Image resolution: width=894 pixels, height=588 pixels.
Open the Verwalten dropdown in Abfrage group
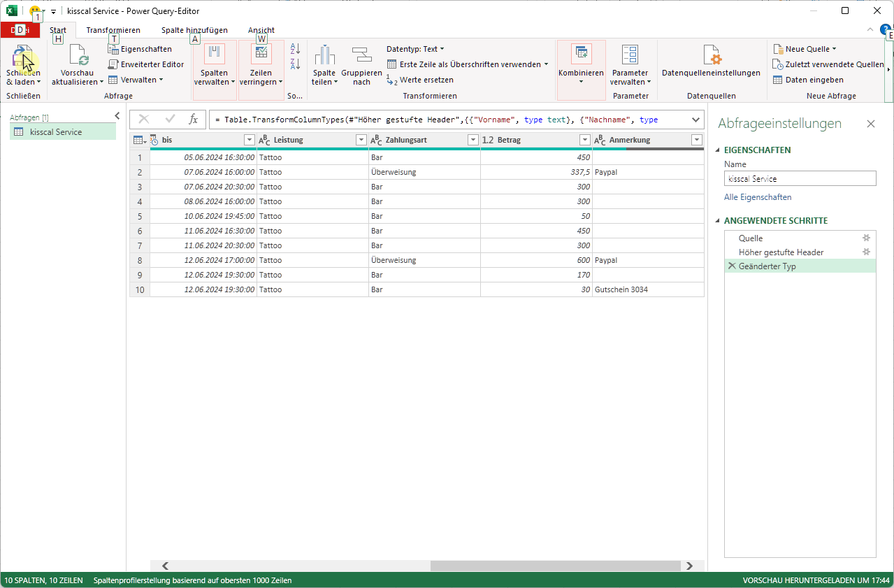[x=135, y=80]
